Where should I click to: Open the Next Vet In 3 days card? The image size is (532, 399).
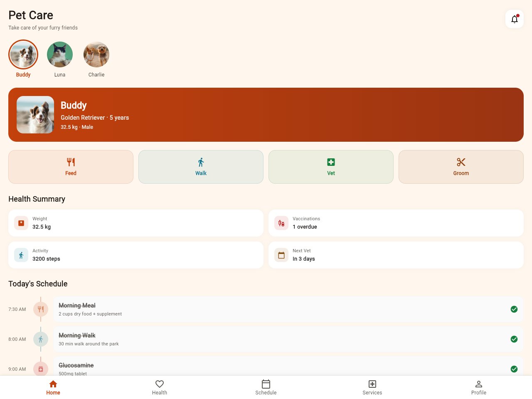pyautogui.click(x=396, y=255)
